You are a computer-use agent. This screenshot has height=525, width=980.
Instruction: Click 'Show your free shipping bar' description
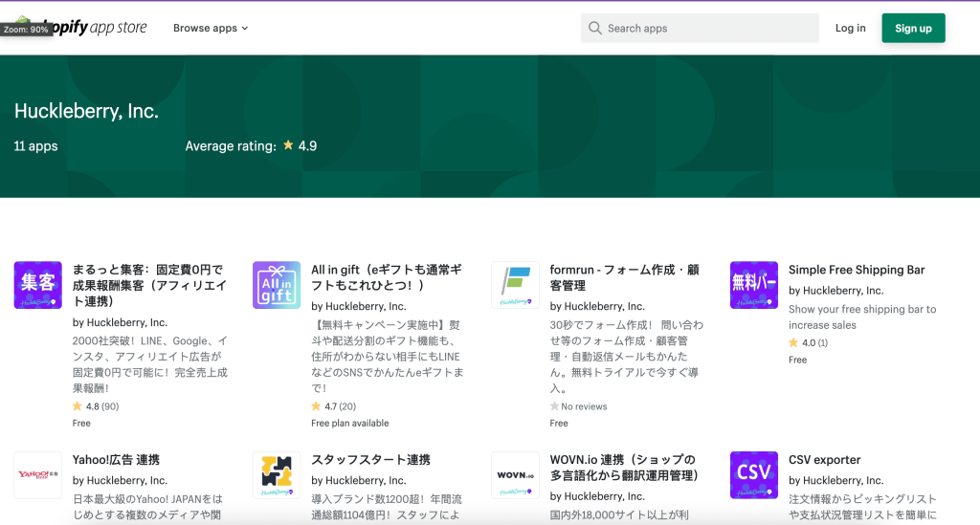click(862, 317)
